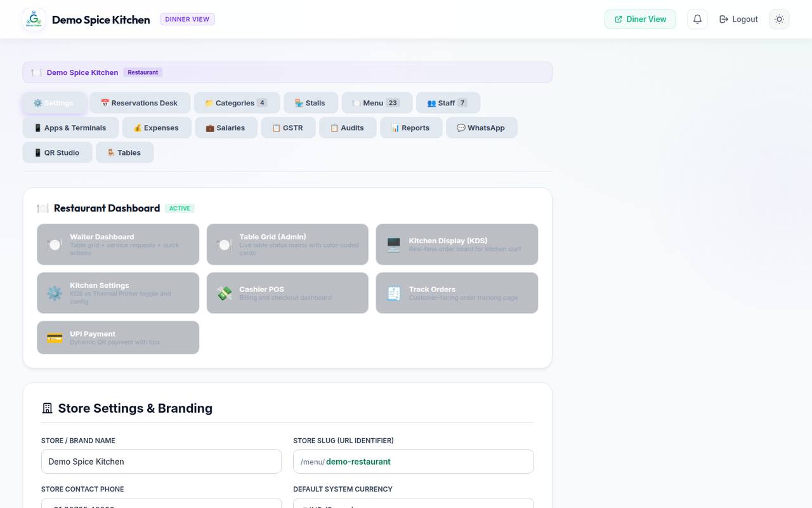Click the Demo Spice Kitchen logo icon
The image size is (812, 508).
click(34, 19)
